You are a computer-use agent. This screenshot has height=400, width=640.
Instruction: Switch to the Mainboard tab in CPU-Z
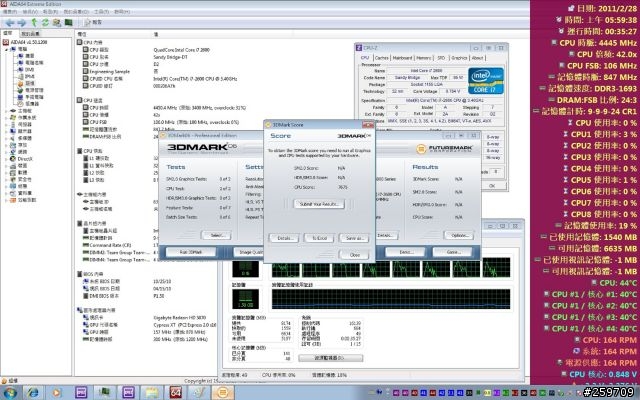(402, 58)
